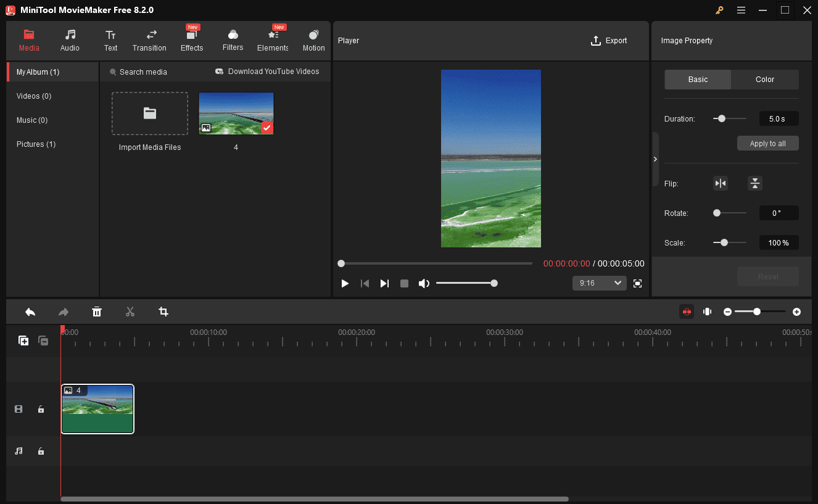Open the crop tool
The height and width of the screenshot is (504, 818).
[163, 312]
